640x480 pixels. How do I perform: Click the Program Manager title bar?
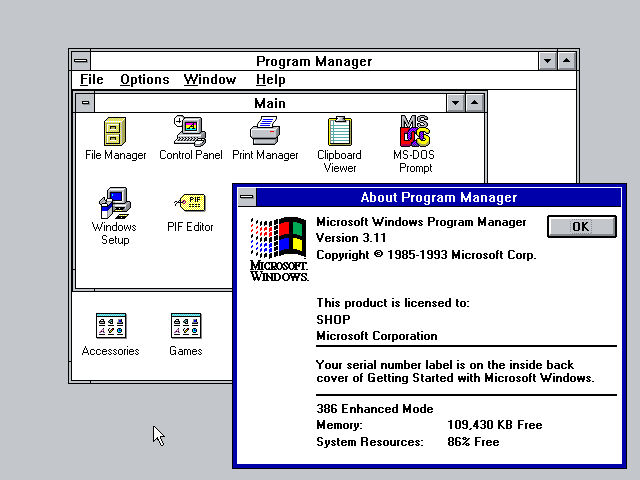coord(314,61)
